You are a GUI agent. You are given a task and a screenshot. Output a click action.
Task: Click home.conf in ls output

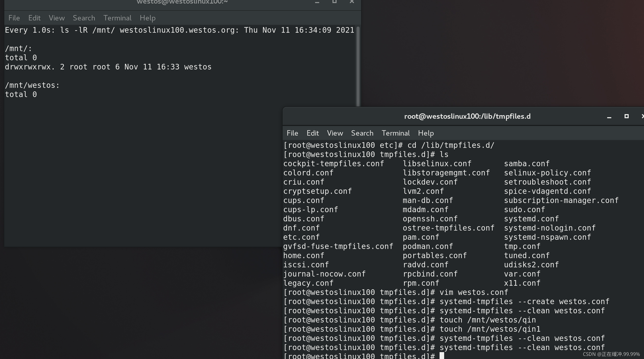pyautogui.click(x=304, y=256)
